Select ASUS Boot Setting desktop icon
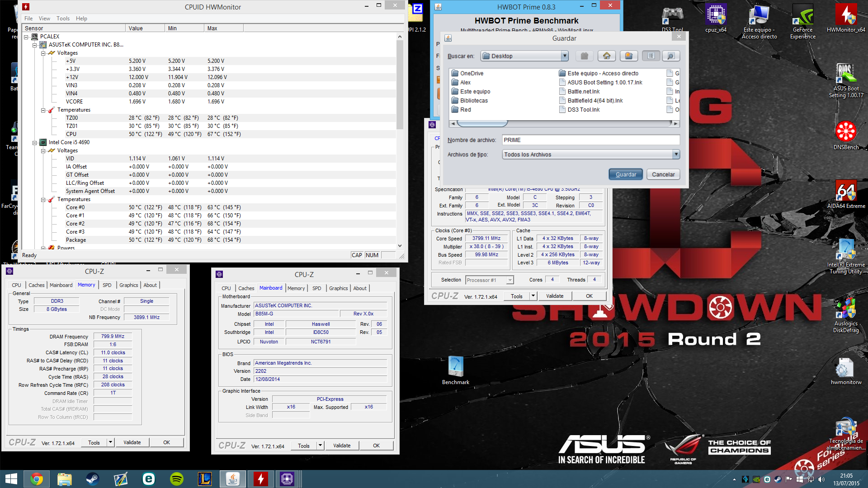868x488 pixels. pyautogui.click(x=846, y=80)
